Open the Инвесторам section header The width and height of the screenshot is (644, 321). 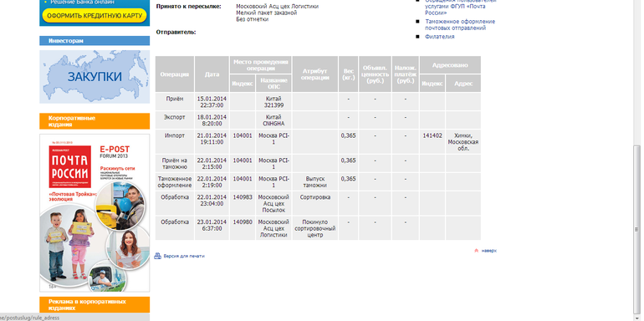[x=95, y=41]
